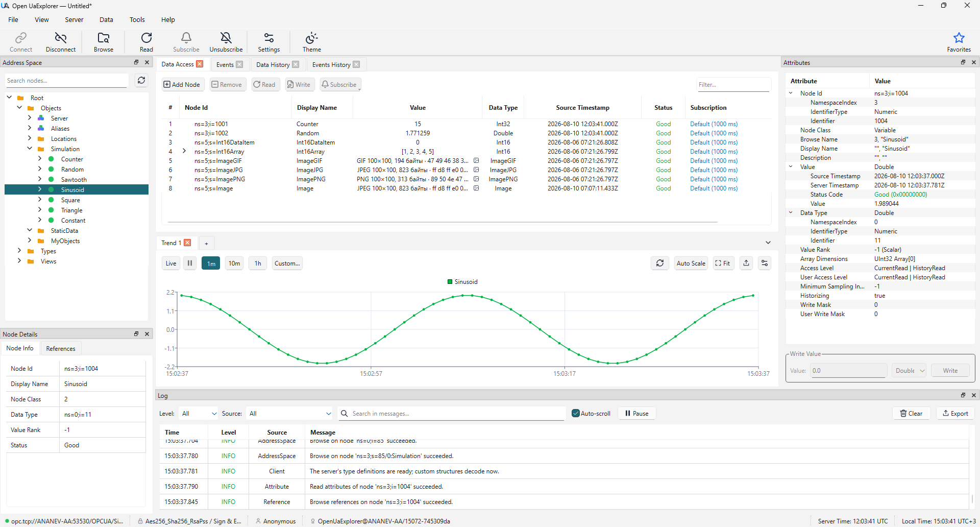Viewport: 980px width, 527px height.
Task: Select the 10m trend time range
Action: coord(234,263)
